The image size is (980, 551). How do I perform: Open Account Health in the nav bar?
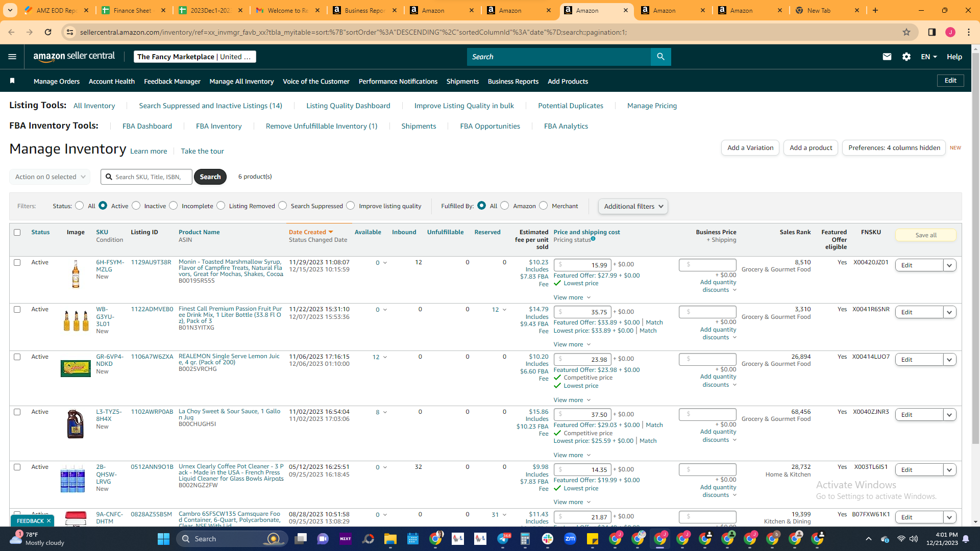112,81
